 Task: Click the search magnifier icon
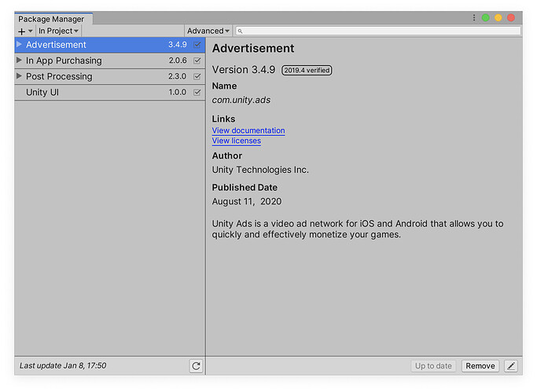pos(240,31)
